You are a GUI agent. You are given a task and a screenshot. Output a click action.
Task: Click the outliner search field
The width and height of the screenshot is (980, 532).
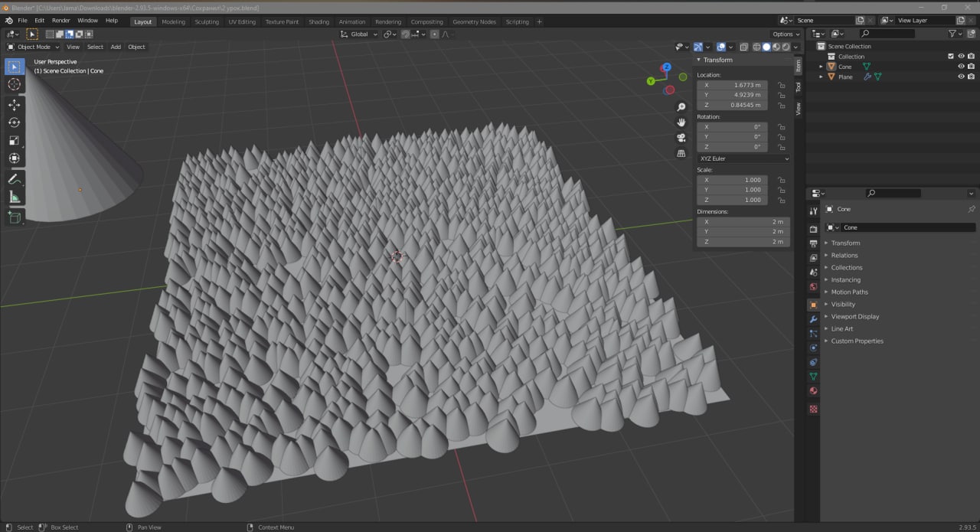point(887,34)
